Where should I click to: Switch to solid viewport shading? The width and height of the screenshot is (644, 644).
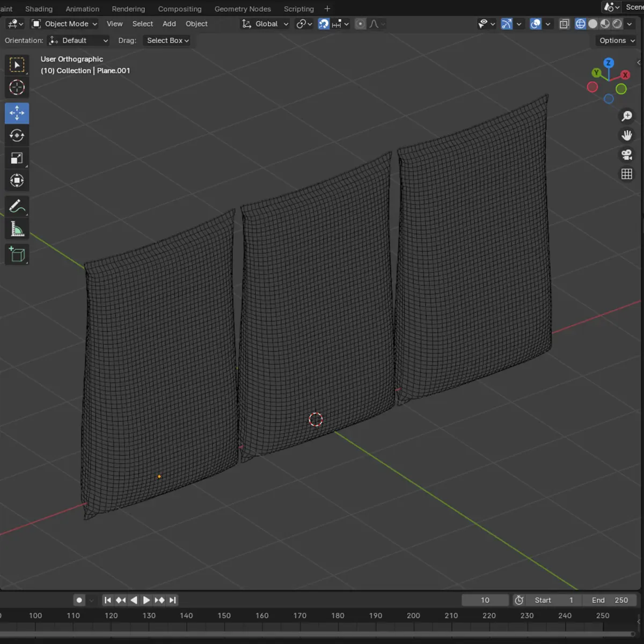tap(593, 24)
